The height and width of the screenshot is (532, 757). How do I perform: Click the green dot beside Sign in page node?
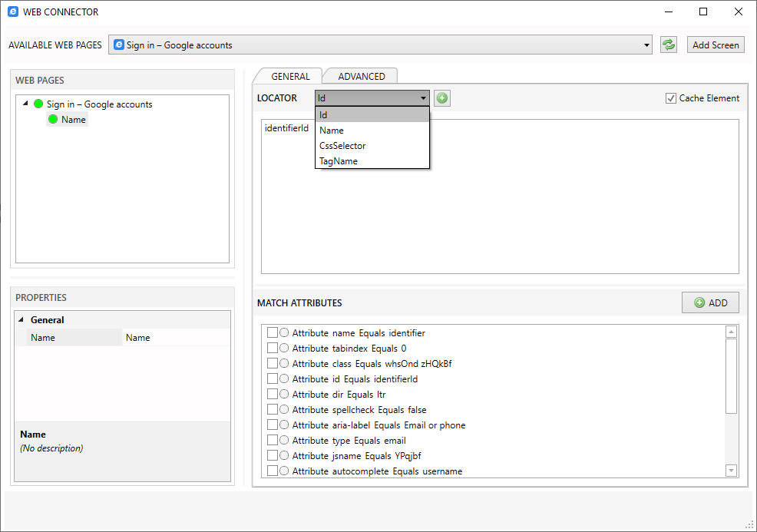[38, 104]
